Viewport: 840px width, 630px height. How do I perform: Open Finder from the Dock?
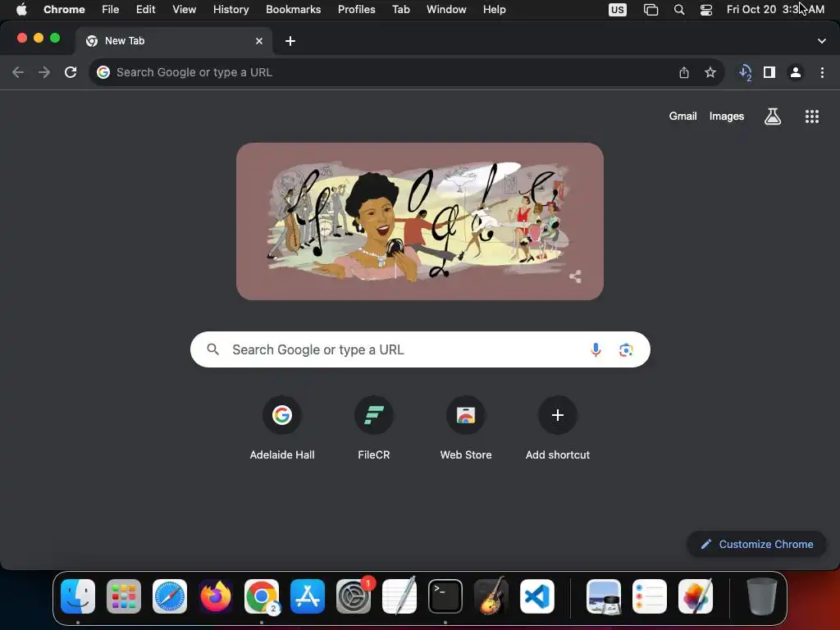point(78,596)
